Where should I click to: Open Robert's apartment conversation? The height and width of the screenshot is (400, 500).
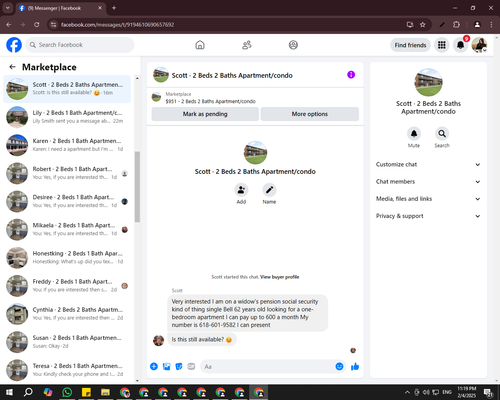[67, 173]
